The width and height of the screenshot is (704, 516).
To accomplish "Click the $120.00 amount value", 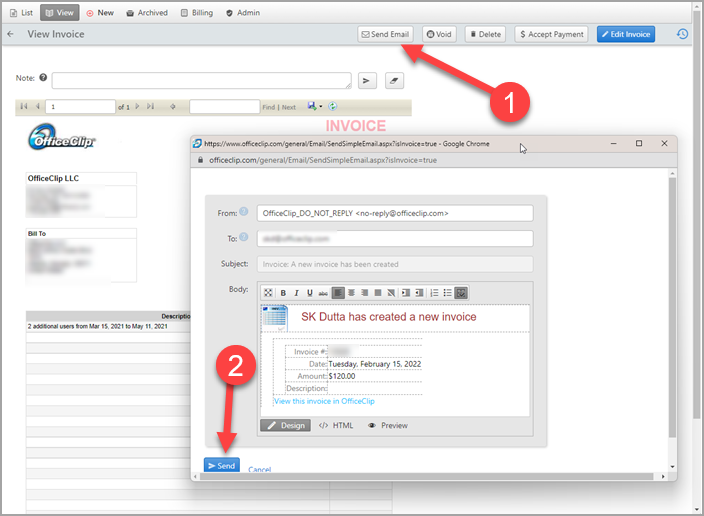I will pyautogui.click(x=342, y=376).
